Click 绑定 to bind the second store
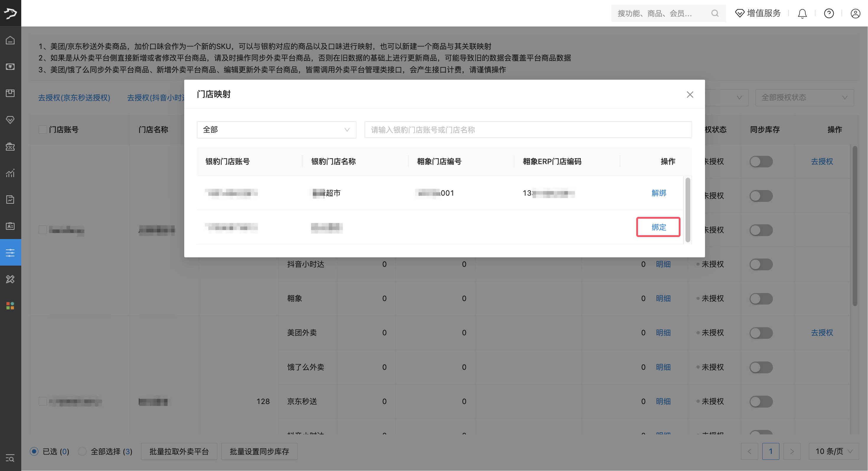This screenshot has width=868, height=471. click(x=658, y=227)
